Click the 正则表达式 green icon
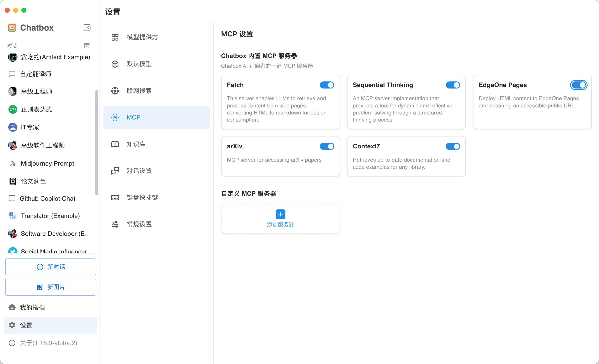599x364 pixels. tap(13, 109)
